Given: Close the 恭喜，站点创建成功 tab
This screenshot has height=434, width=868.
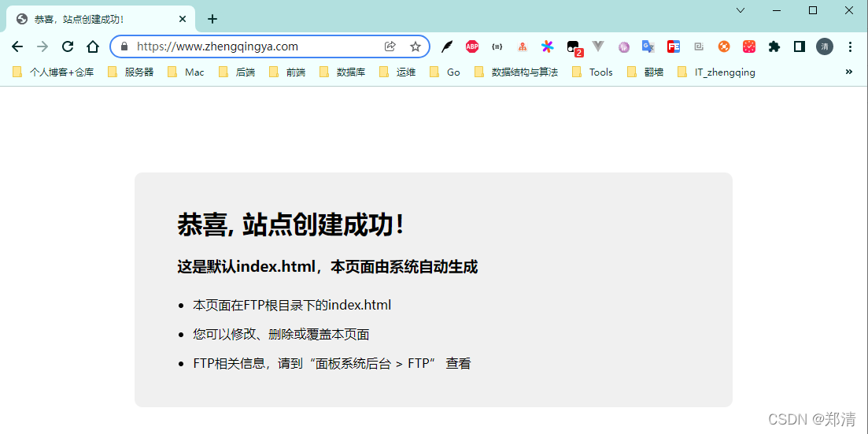Looking at the screenshot, I should pos(183,19).
